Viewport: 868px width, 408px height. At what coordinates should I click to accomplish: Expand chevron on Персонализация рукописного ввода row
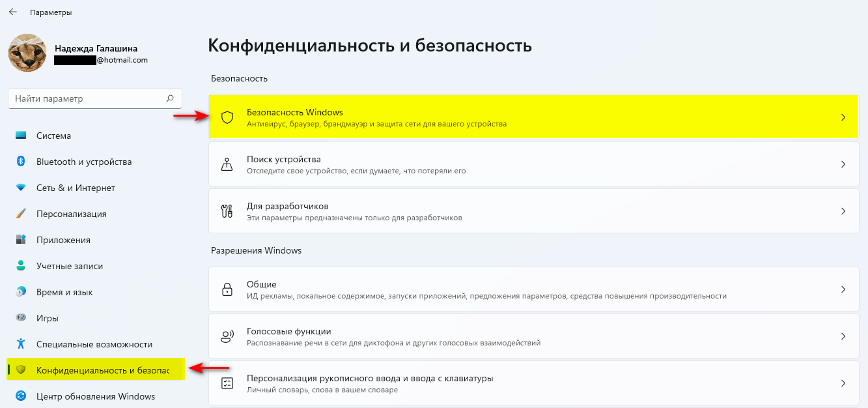click(x=843, y=383)
